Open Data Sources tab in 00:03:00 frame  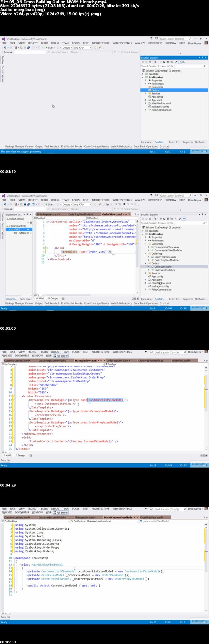[x=25, y=299]
